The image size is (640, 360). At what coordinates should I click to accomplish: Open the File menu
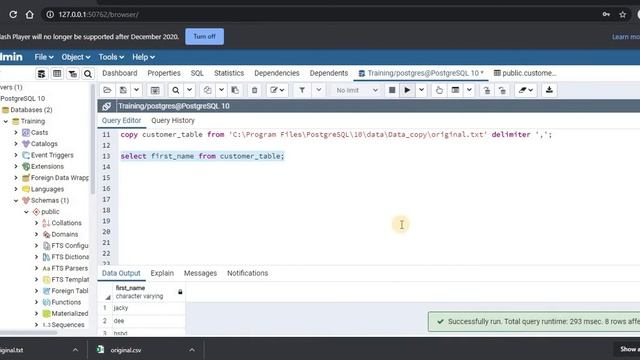point(44,57)
